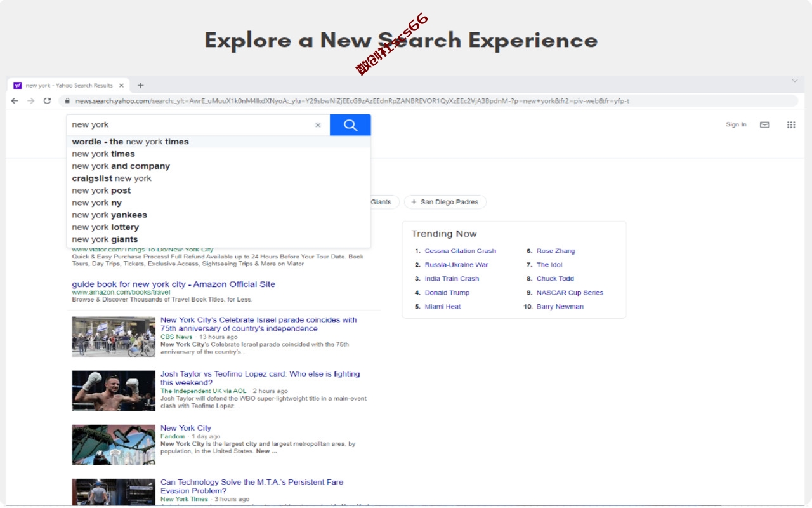The image size is (812, 508).
Task: Open trending topic India Train Crash
Action: pos(452,279)
